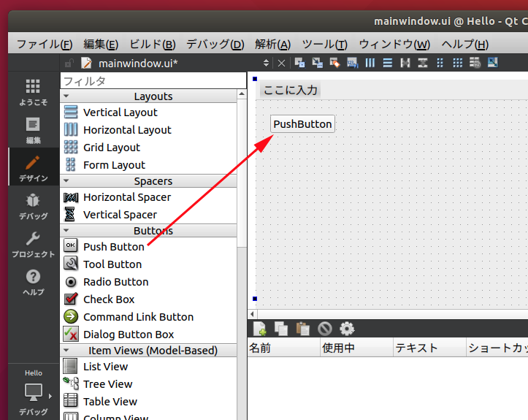
Task: Select Check Box in widget box
Action: click(149, 299)
